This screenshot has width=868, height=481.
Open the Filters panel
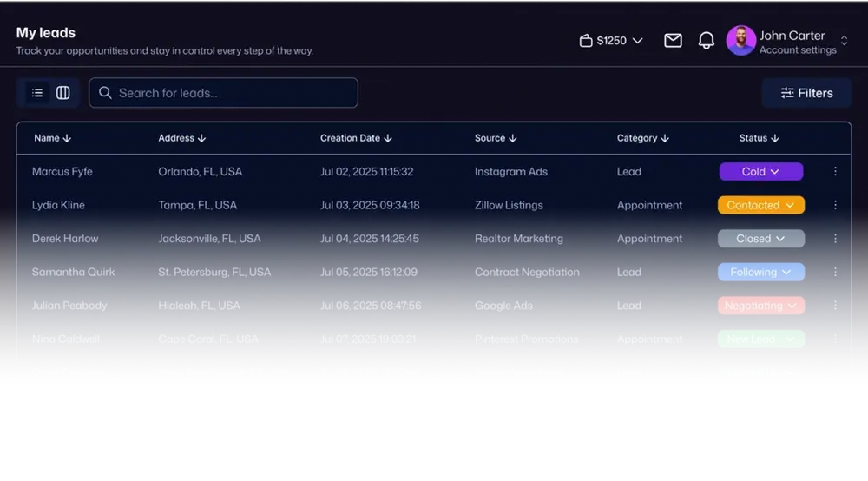point(806,93)
